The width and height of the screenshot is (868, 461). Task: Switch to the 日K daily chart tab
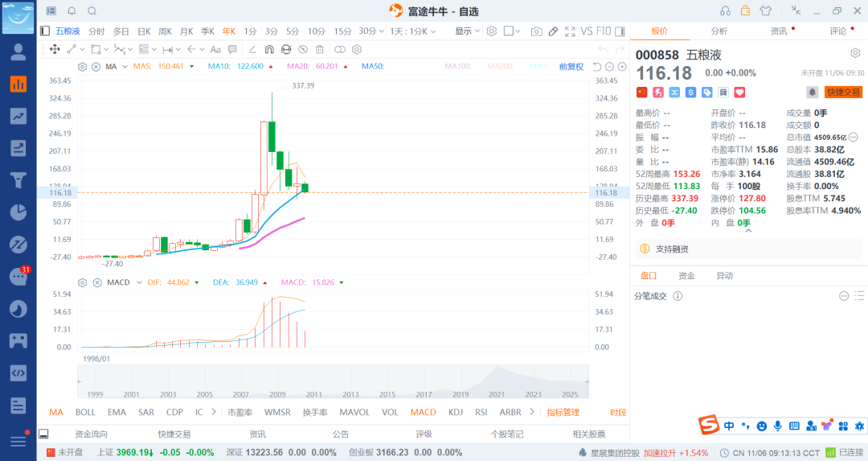coord(144,31)
